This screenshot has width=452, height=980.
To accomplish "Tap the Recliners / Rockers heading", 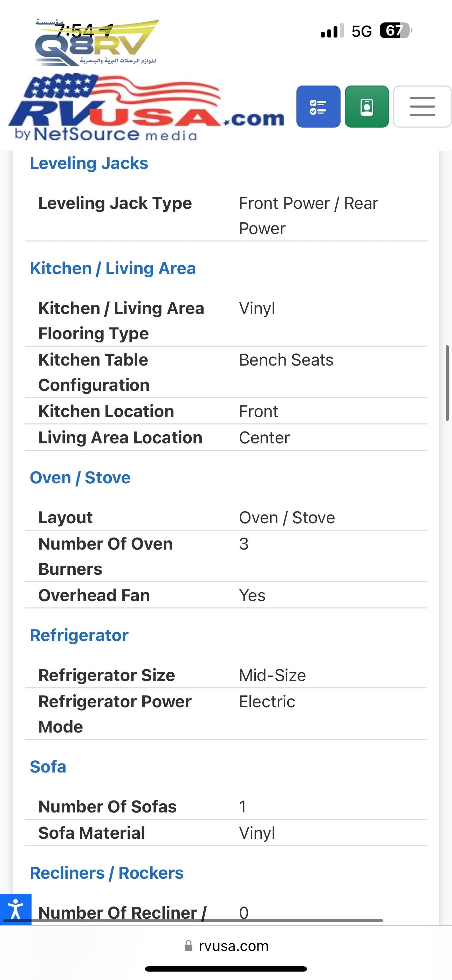I will pos(107,873).
